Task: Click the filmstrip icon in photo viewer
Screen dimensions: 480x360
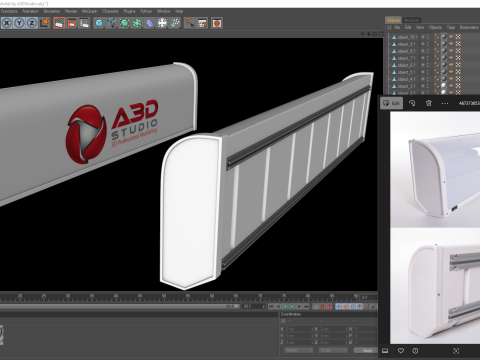Action: coord(385,351)
